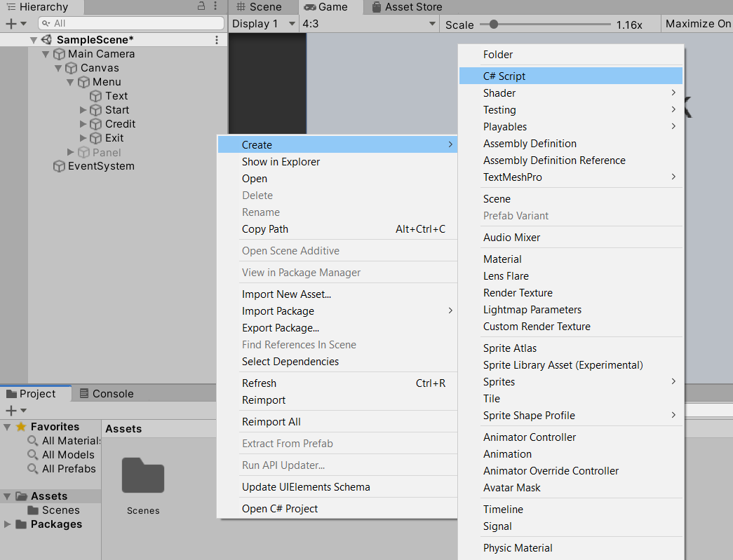Open the 4:3 aspect ratio dropdown

[368, 24]
